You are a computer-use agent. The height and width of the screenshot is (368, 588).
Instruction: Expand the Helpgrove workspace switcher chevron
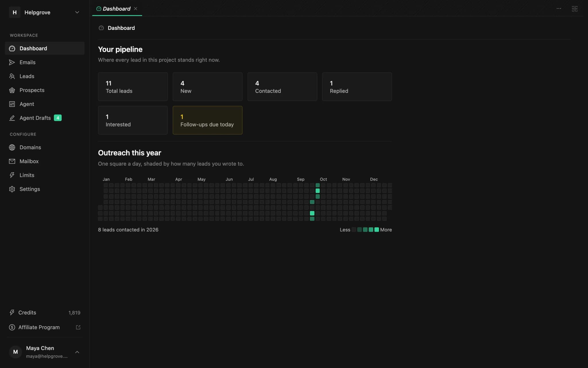(x=77, y=12)
